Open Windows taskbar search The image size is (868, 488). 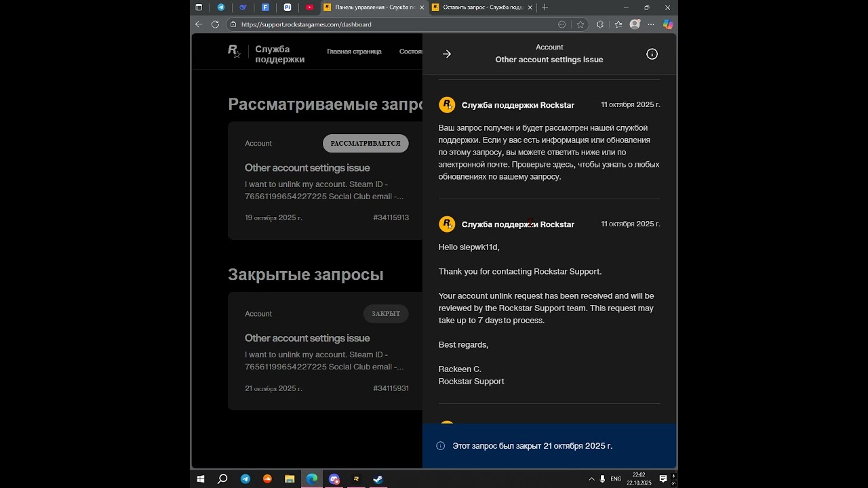[x=222, y=479]
